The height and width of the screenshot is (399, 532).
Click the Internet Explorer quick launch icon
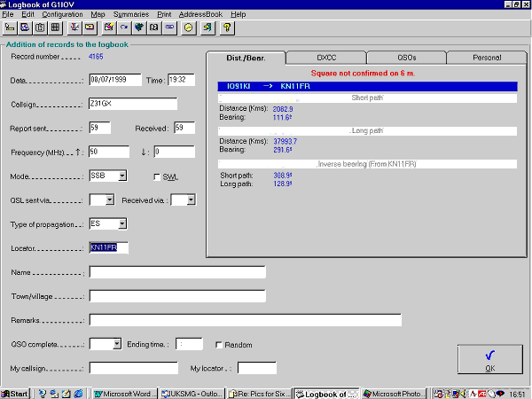(78, 394)
